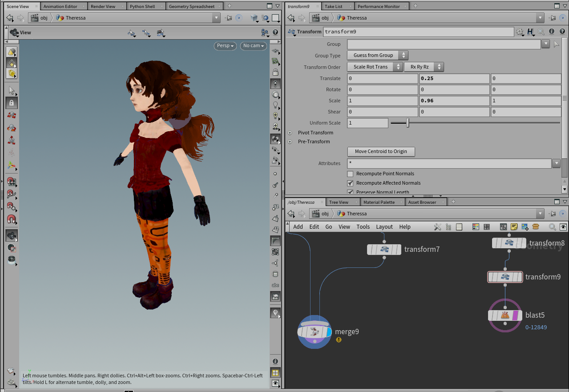Image resolution: width=569 pixels, height=392 pixels.
Task: Click the obj path button in Scene View
Action: coord(40,18)
